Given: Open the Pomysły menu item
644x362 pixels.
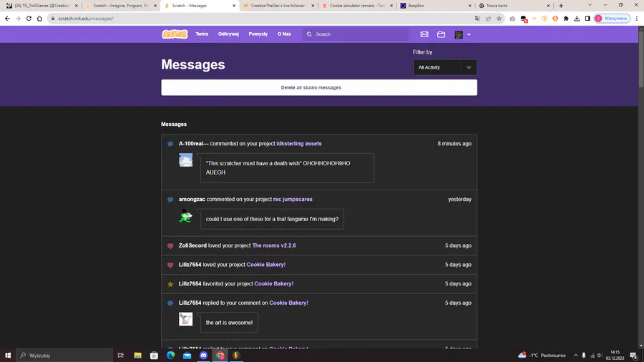Looking at the screenshot, I should pyautogui.click(x=258, y=34).
